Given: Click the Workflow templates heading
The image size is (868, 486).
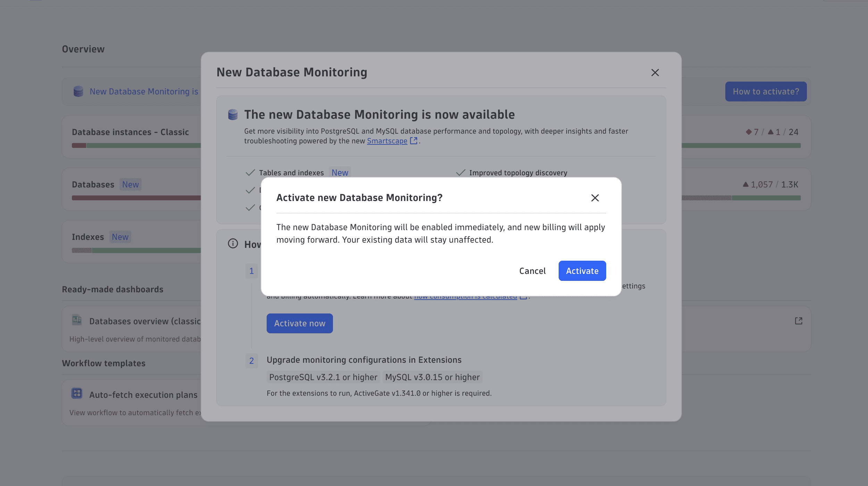Looking at the screenshot, I should point(103,363).
